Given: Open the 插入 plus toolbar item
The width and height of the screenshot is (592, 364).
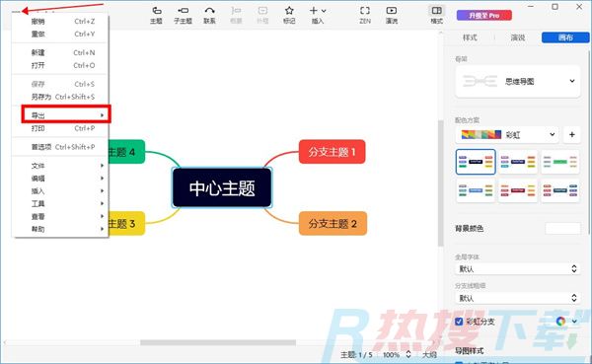Looking at the screenshot, I should coord(318,15).
